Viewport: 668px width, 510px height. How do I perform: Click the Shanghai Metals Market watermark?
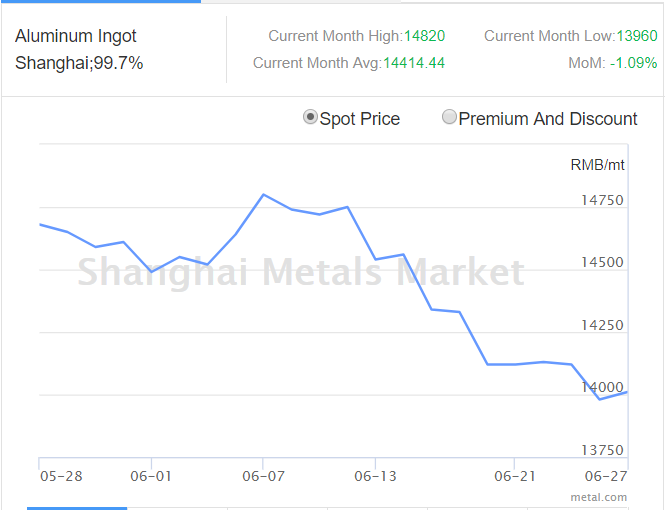tap(301, 272)
